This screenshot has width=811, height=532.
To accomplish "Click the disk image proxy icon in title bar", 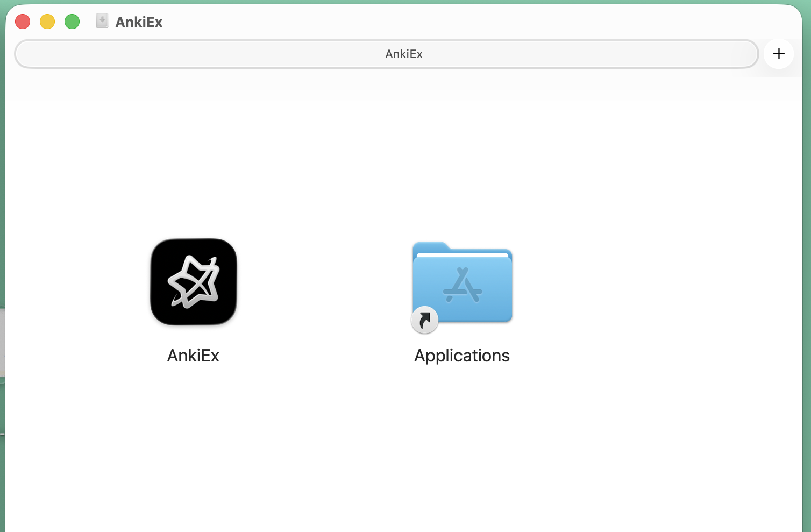I will [x=102, y=21].
